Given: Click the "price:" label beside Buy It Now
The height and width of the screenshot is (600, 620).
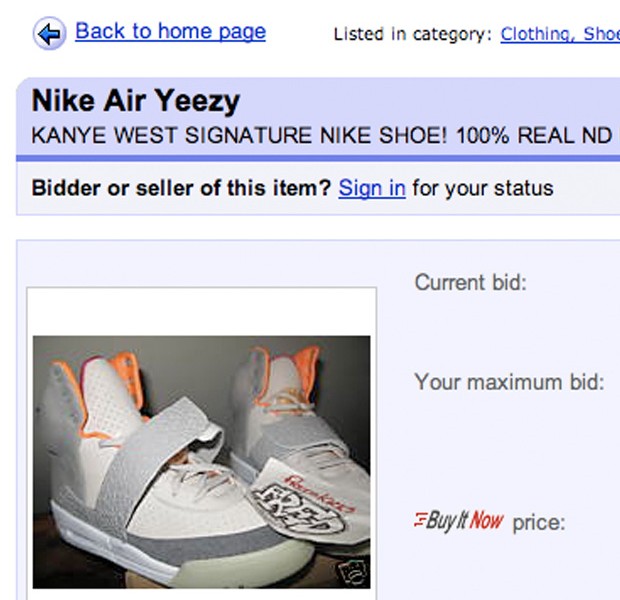Looking at the screenshot, I should 539,523.
